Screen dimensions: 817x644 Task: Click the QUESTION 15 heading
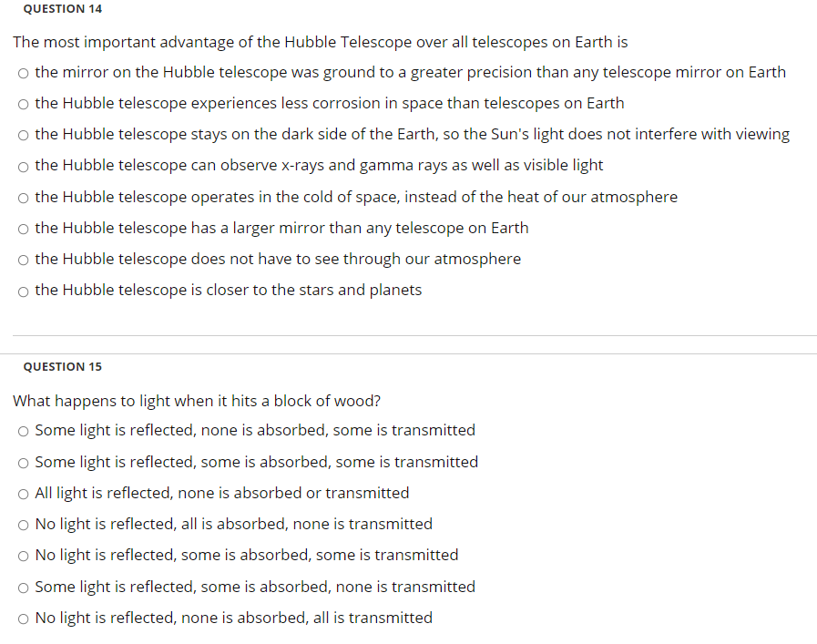coord(63,367)
